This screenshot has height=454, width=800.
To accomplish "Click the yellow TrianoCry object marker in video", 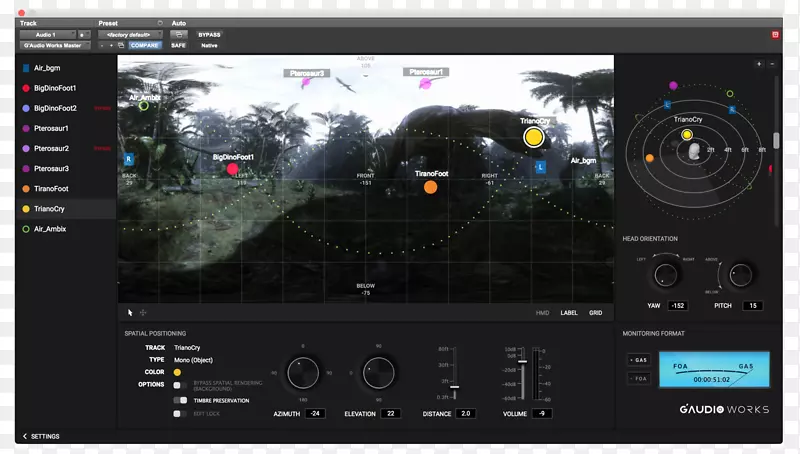I will [x=534, y=137].
